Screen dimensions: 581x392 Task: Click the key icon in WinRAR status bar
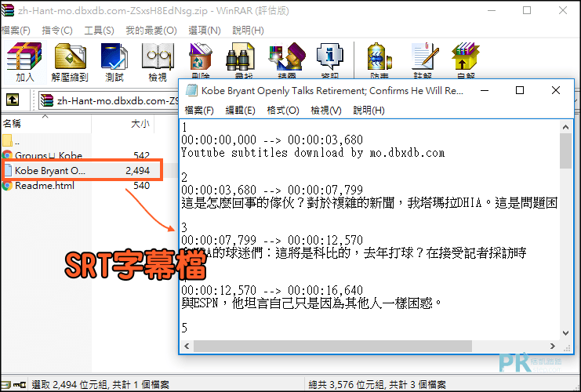tap(20, 385)
